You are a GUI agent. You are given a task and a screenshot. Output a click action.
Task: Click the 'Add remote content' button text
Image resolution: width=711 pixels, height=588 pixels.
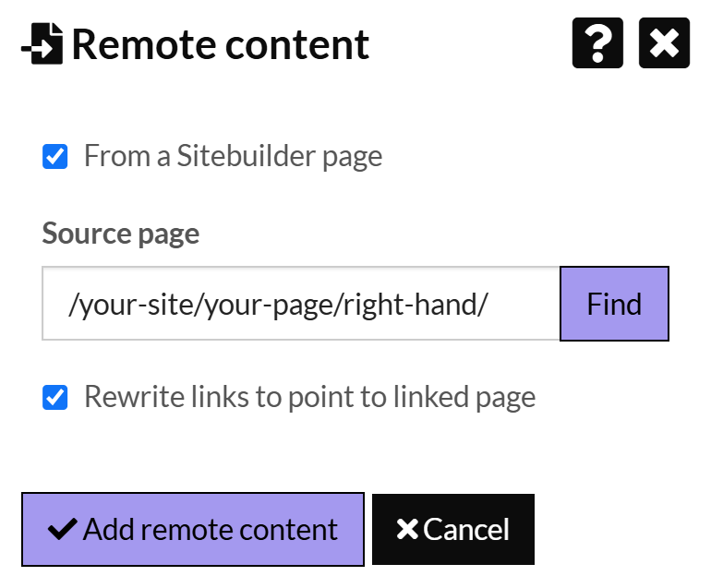211,529
